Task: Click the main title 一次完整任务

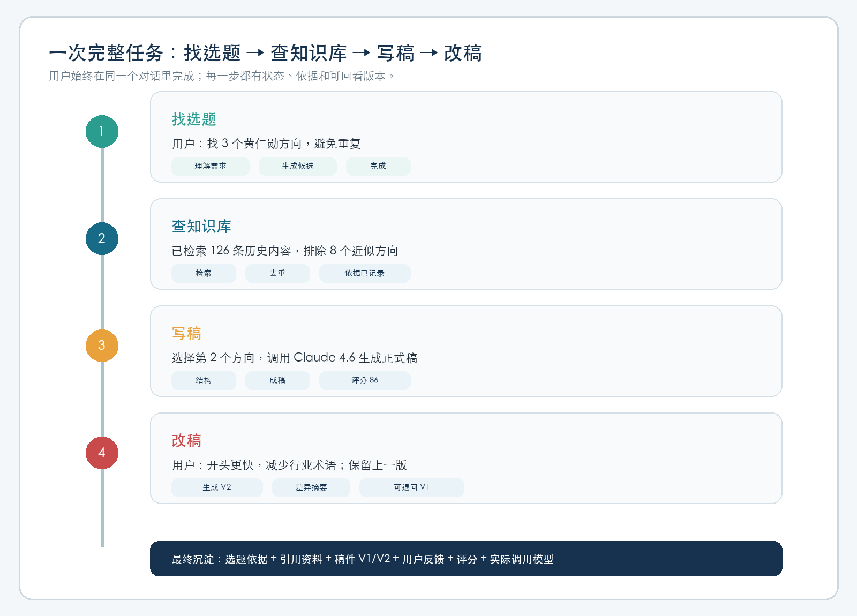Action: pyautogui.click(x=106, y=53)
